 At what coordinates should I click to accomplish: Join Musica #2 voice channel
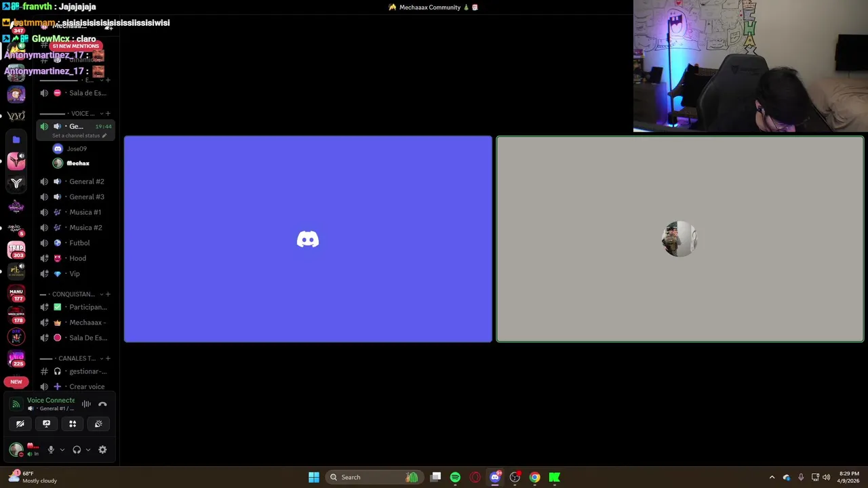(76, 228)
